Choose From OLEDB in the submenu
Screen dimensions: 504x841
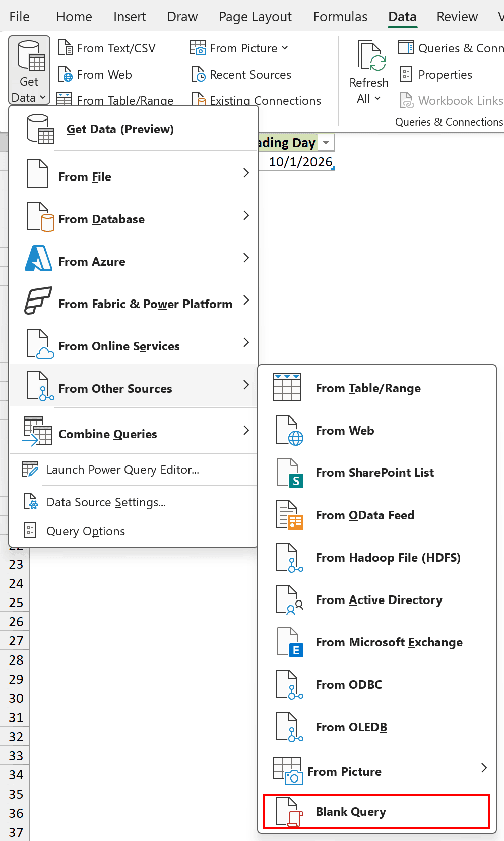[377, 727]
